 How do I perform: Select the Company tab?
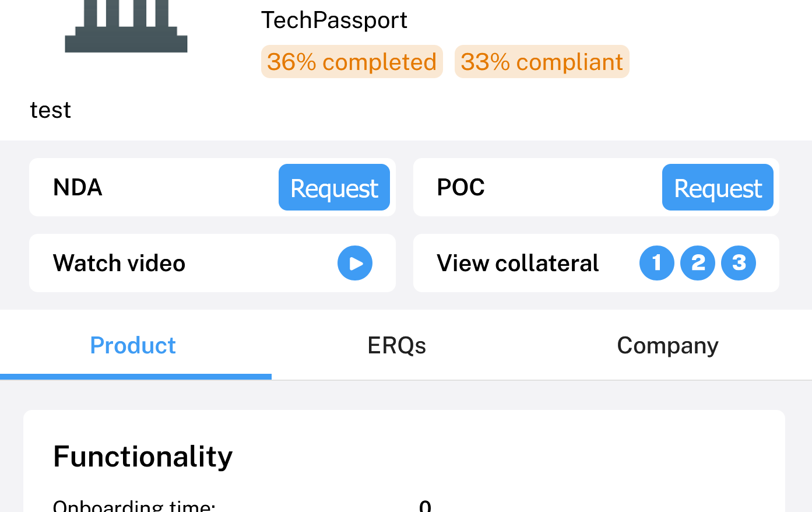(x=667, y=345)
